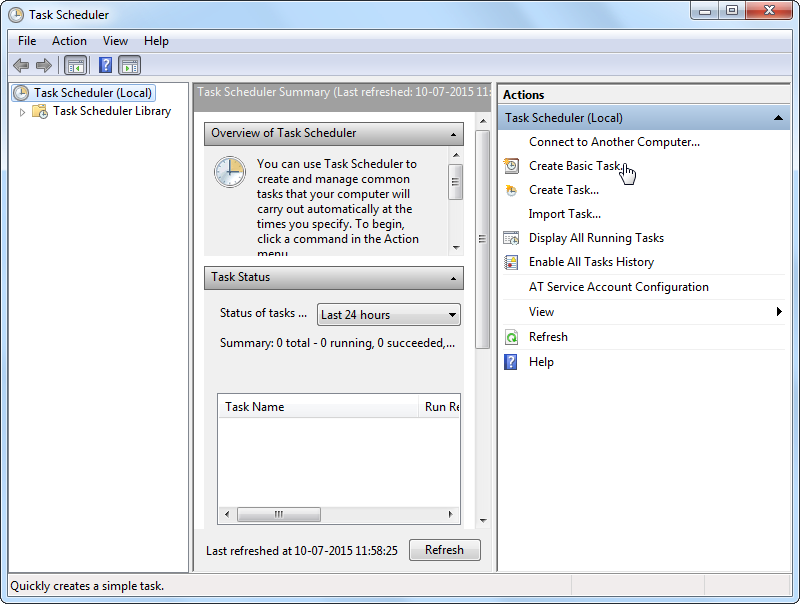Image resolution: width=800 pixels, height=604 pixels.
Task: Open the File menu
Action: 27,41
